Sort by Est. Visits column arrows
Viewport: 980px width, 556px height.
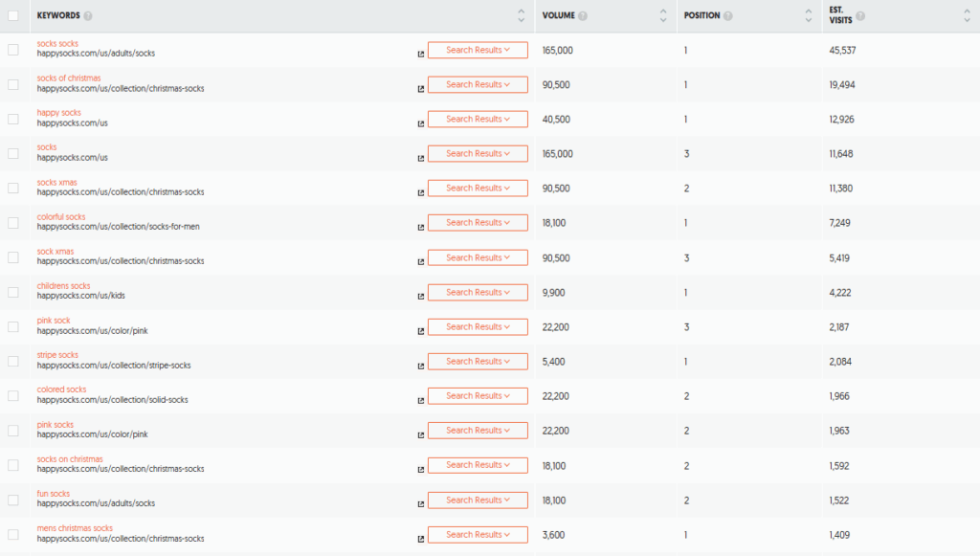pos(967,15)
